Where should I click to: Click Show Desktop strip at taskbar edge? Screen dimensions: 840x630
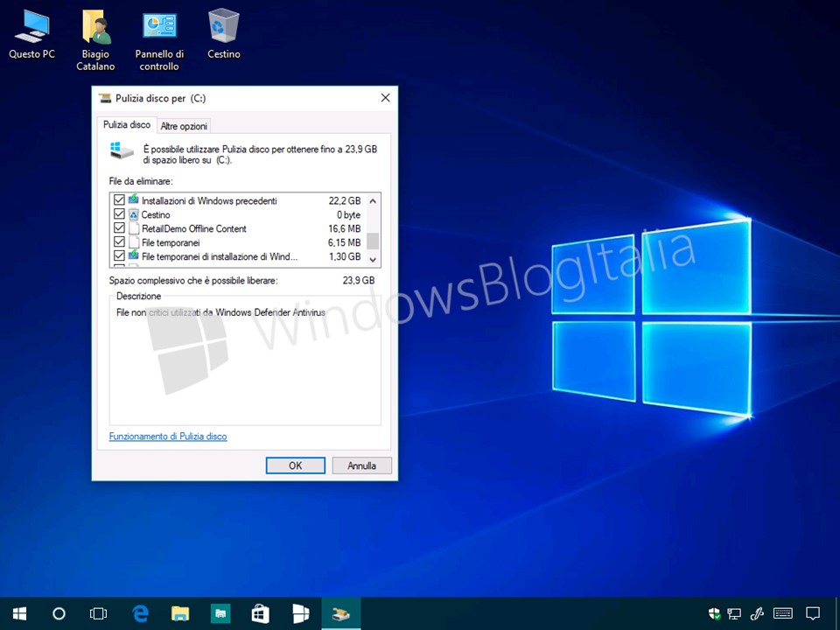[x=837, y=613]
